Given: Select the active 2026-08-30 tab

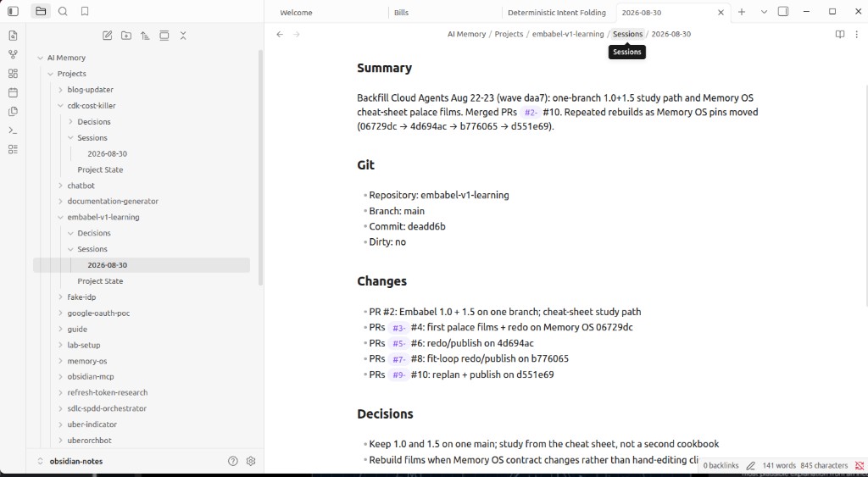Looking at the screenshot, I should click(642, 12).
